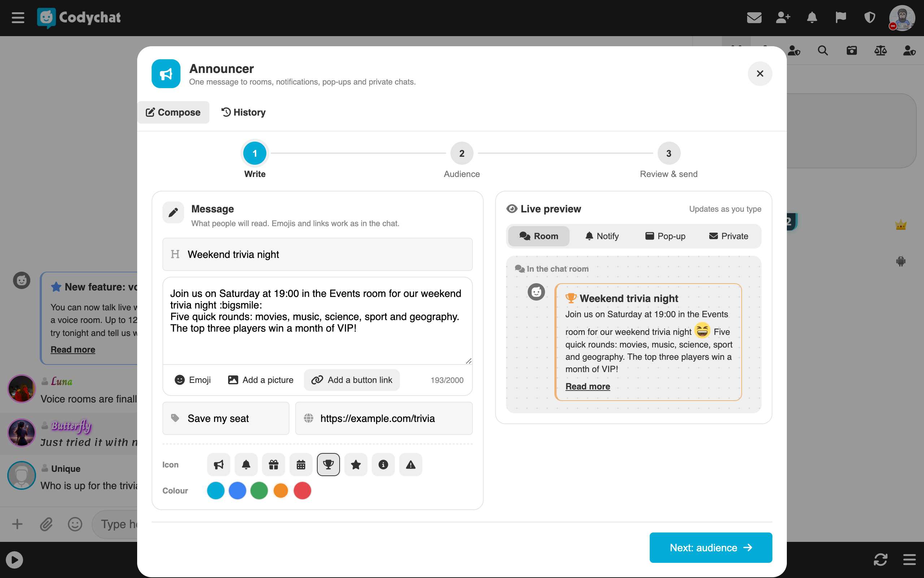The width and height of the screenshot is (924, 578).
Task: Click Add a picture button
Action: [x=260, y=380]
